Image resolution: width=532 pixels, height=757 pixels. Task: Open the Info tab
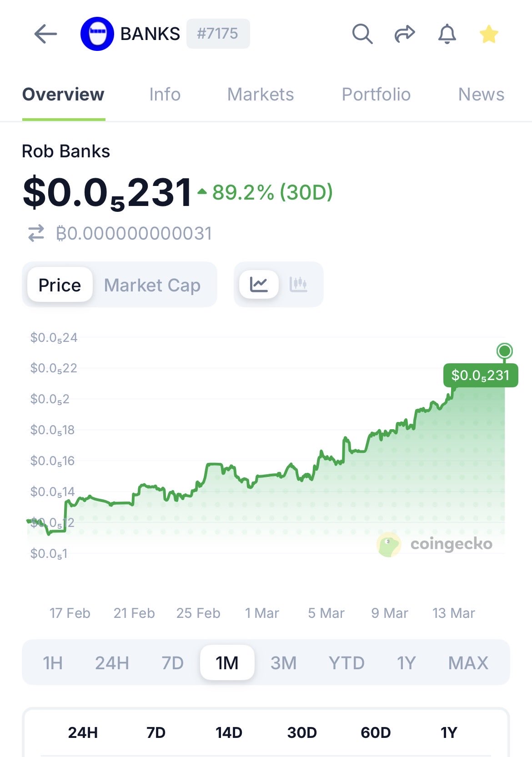[x=165, y=95]
